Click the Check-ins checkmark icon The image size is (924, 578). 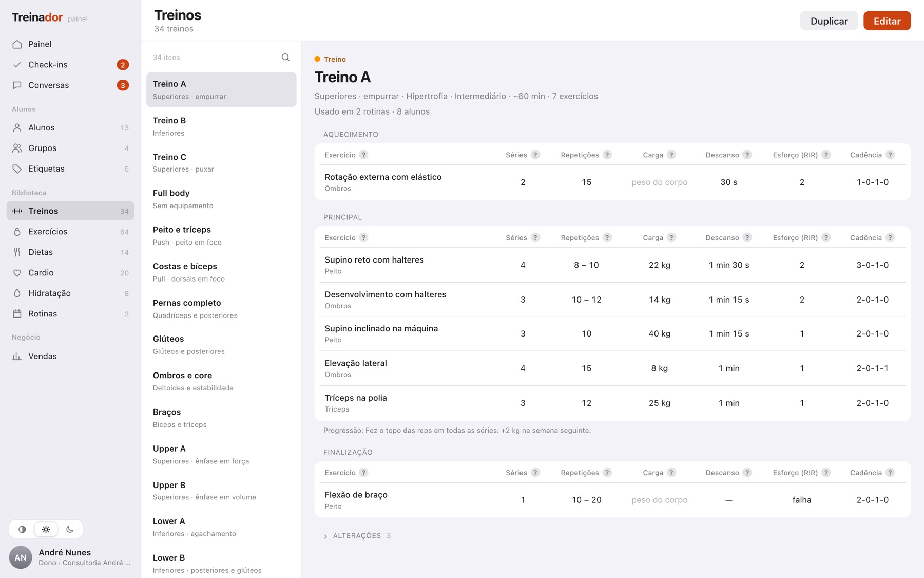point(17,65)
